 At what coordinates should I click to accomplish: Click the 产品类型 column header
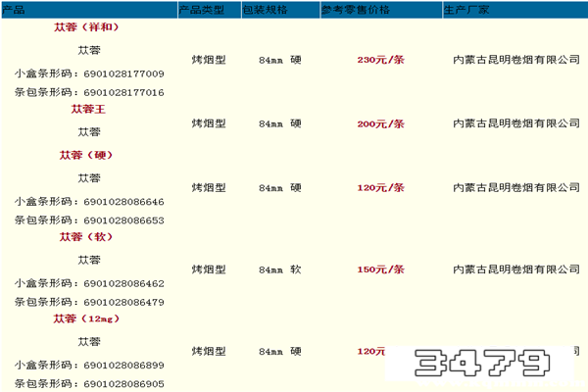[202, 9]
